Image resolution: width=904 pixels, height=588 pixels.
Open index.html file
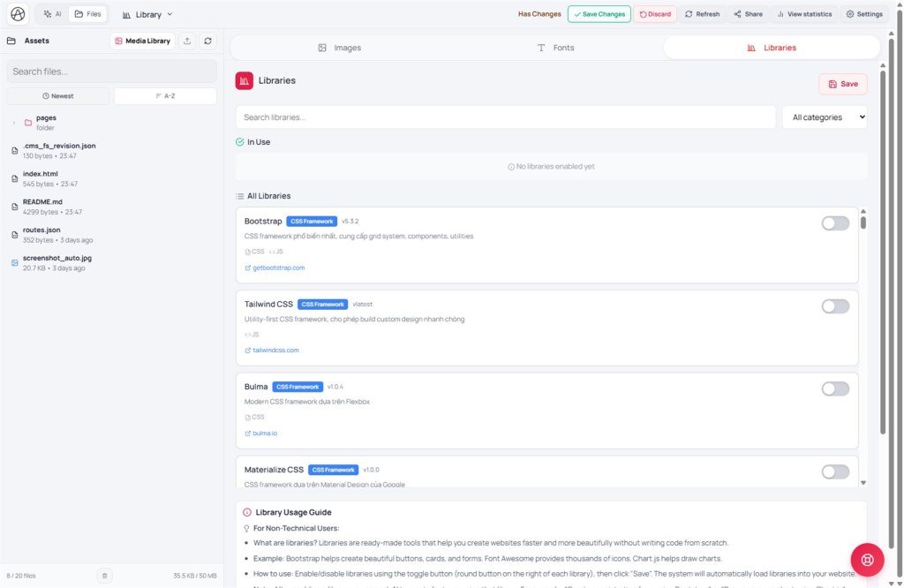(111, 178)
